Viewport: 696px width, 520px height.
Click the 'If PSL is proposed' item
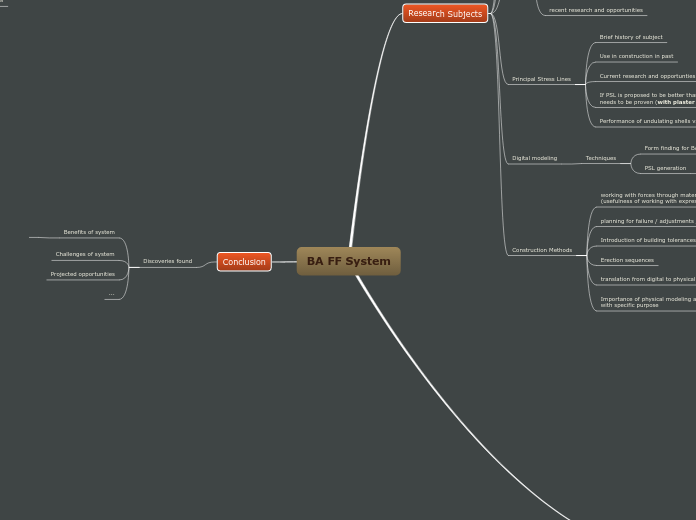[648, 99]
